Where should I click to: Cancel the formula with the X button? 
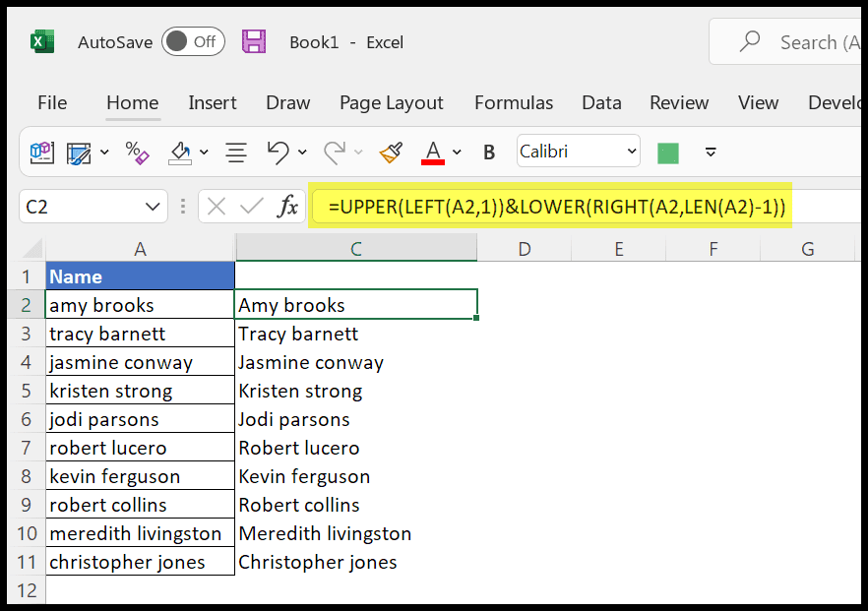[217, 207]
